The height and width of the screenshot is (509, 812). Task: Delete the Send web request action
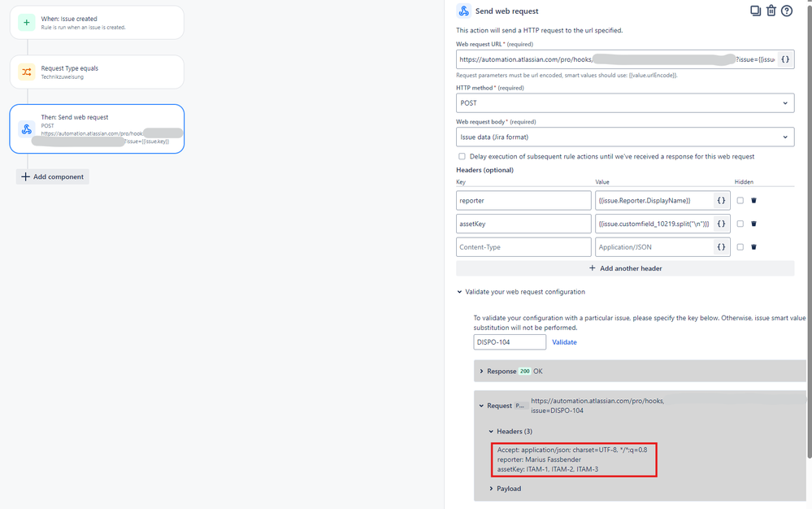pos(771,11)
